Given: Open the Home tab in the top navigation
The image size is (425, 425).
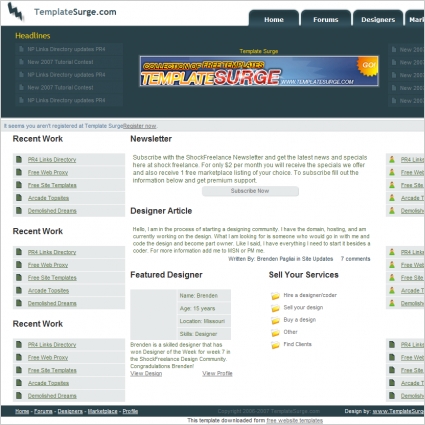Looking at the screenshot, I should (274, 19).
